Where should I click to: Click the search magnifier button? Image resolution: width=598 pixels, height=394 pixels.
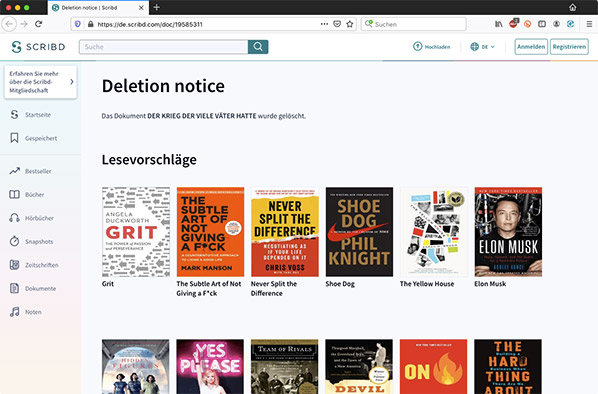(x=258, y=47)
